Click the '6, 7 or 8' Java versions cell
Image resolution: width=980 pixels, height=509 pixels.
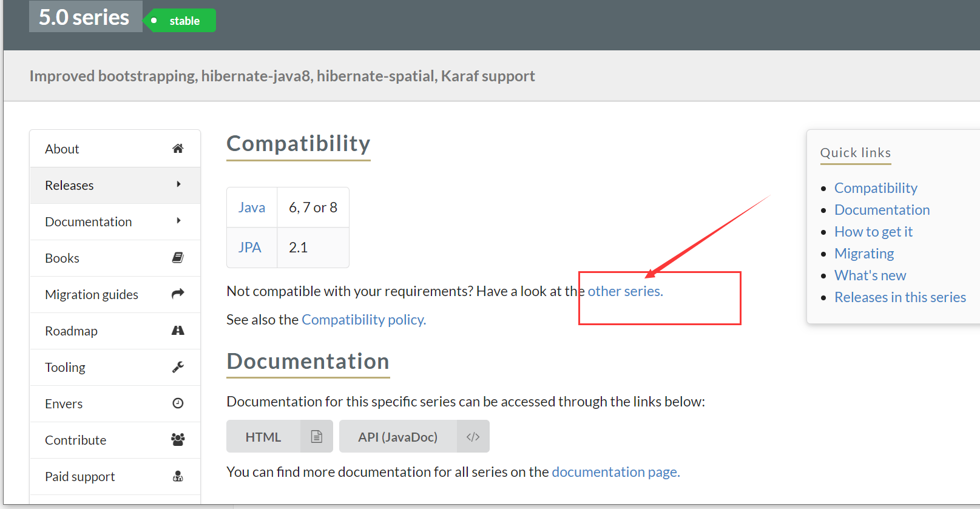click(313, 207)
